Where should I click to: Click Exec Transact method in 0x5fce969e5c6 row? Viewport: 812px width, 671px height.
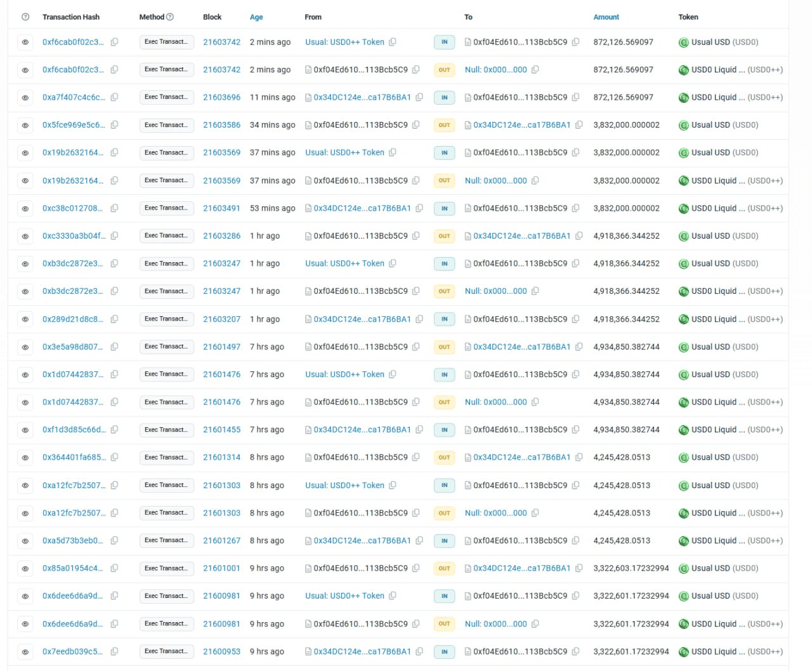tap(166, 125)
